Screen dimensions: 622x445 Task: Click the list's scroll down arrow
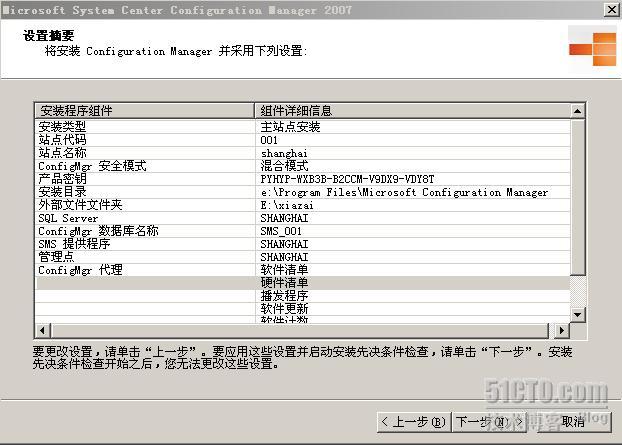click(578, 315)
